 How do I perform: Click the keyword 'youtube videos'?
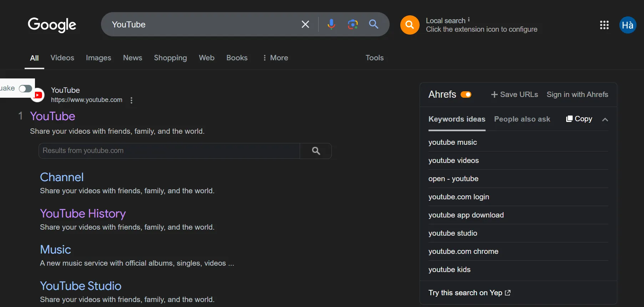click(x=453, y=160)
